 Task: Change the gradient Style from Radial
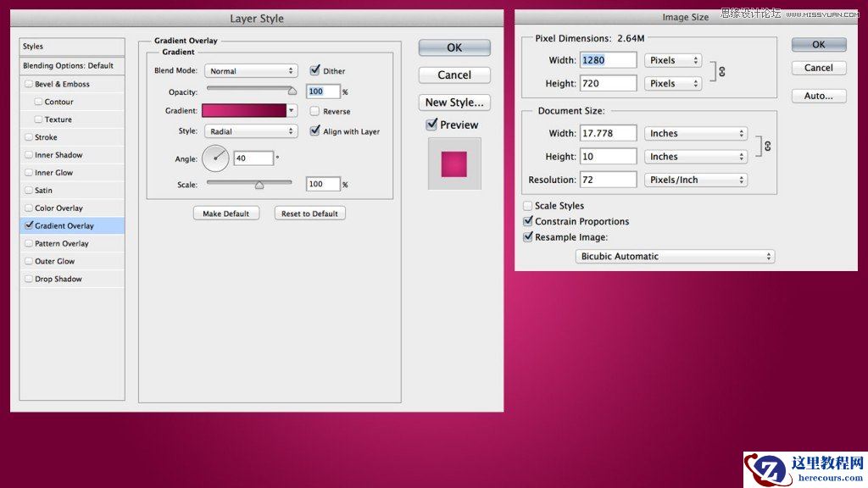click(251, 131)
